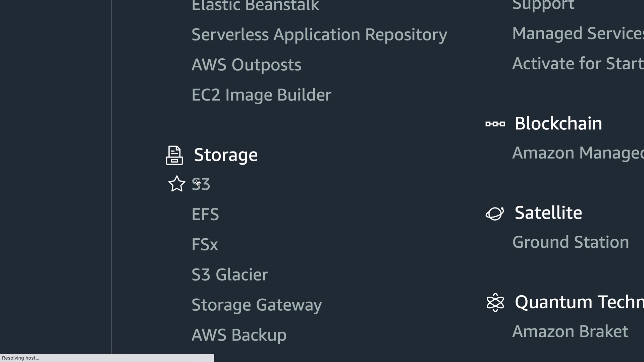644x362 pixels.
Task: Click the Activate for Startups link
Action: pos(578,64)
